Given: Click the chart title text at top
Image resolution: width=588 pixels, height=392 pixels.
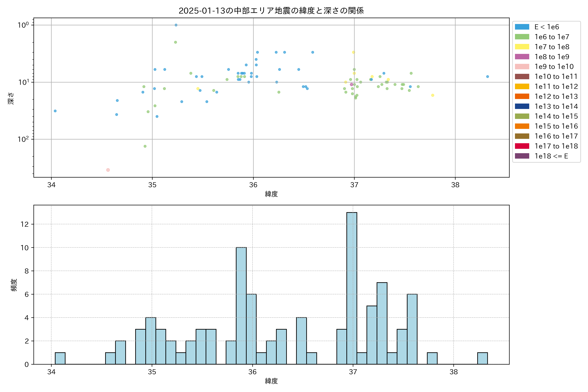Looking at the screenshot, I should click(x=271, y=10).
